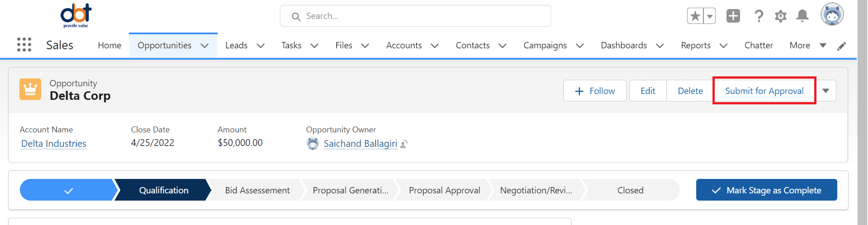
Task: Open the Chatter tab
Action: pos(759,46)
